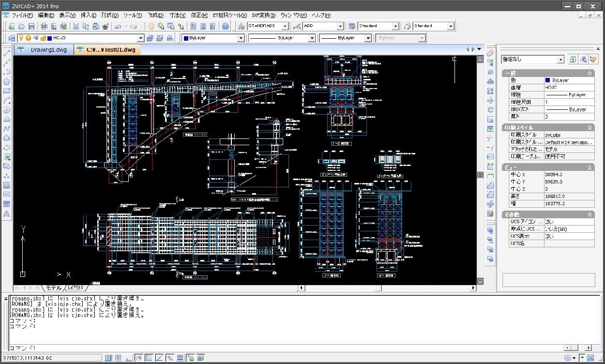Toggle snap mode in status bar

click(109, 358)
